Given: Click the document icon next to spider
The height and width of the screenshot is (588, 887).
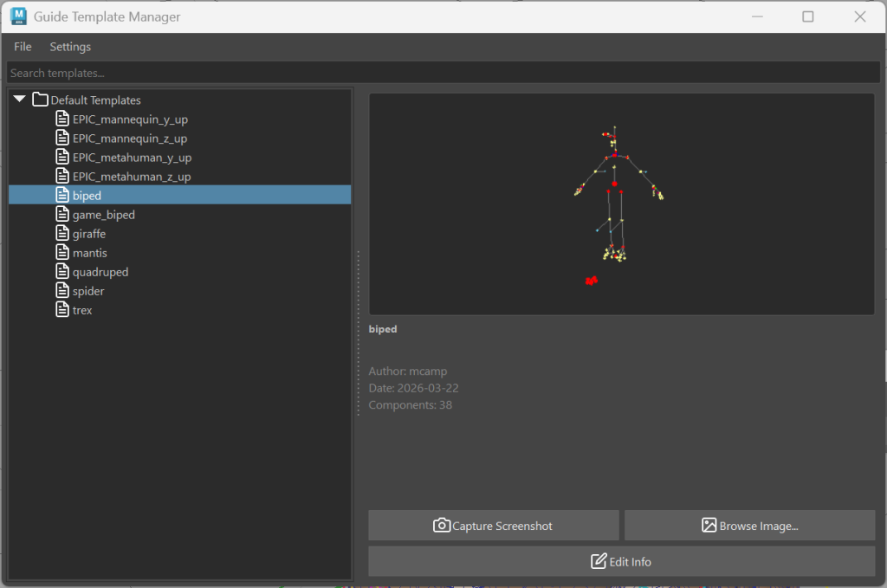Looking at the screenshot, I should (62, 291).
